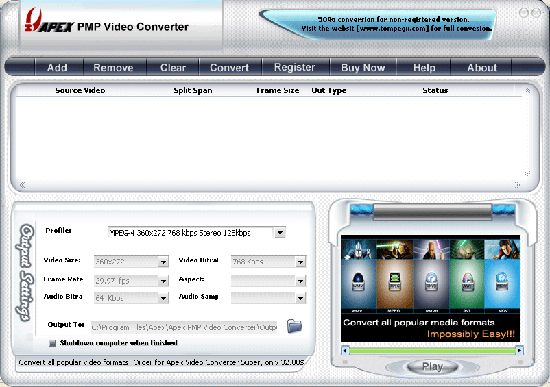Click the right arrow on preview seek bar
The height and width of the screenshot is (387, 550).
pyautogui.click(x=519, y=350)
